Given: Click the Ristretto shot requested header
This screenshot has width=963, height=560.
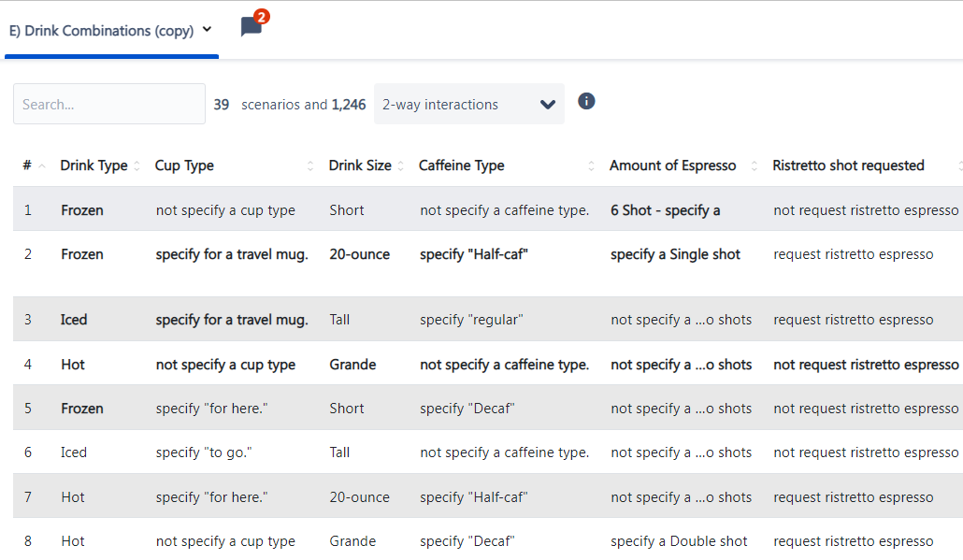Looking at the screenshot, I should point(848,165).
